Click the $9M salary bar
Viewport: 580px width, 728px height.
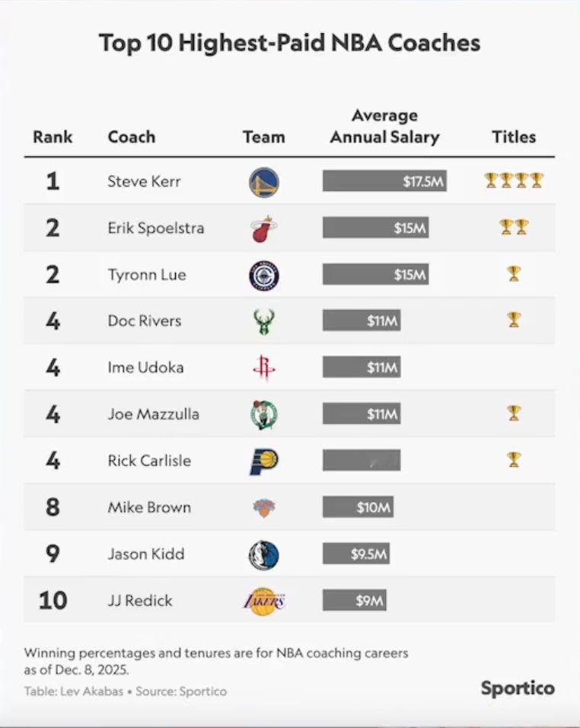tap(354, 600)
